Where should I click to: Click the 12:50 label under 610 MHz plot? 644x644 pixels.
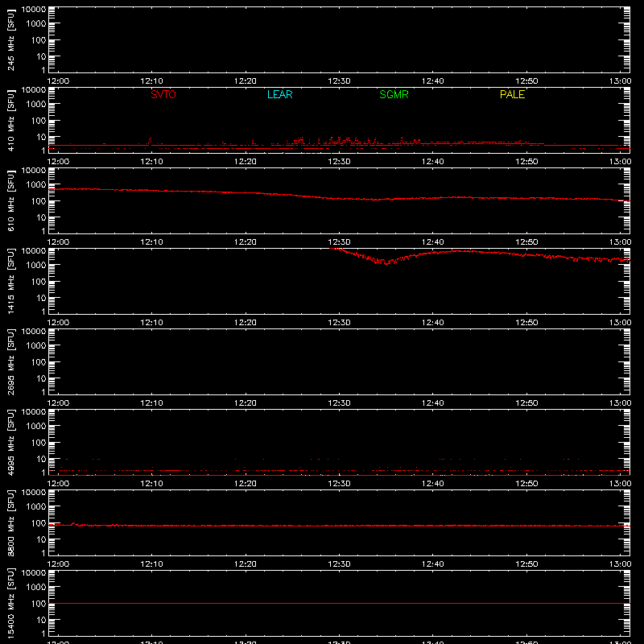pyautogui.click(x=526, y=242)
